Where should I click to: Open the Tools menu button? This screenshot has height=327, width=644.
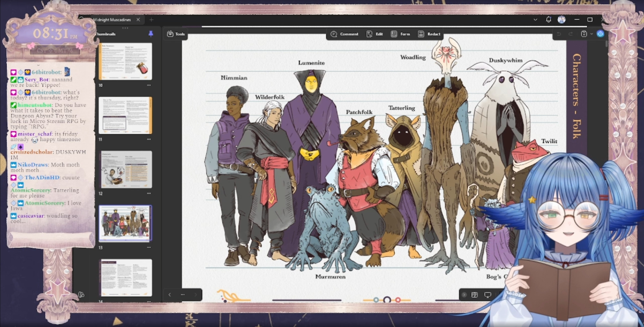click(x=176, y=34)
